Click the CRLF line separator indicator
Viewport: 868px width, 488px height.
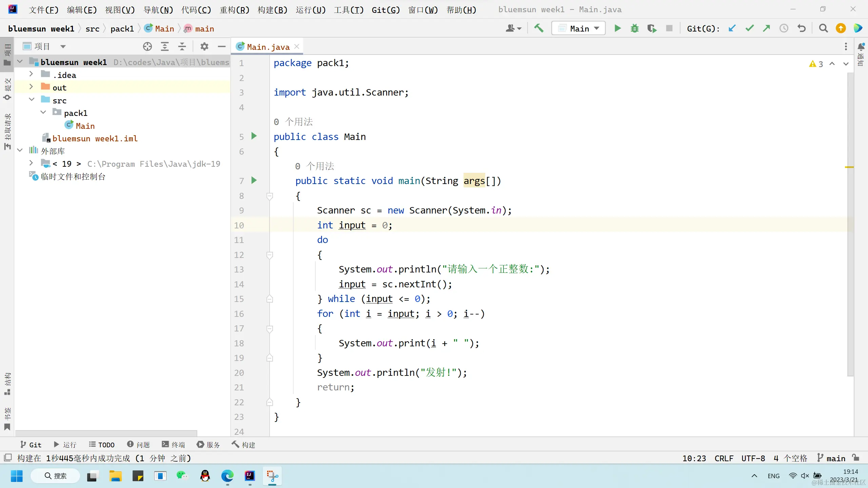coord(724,459)
